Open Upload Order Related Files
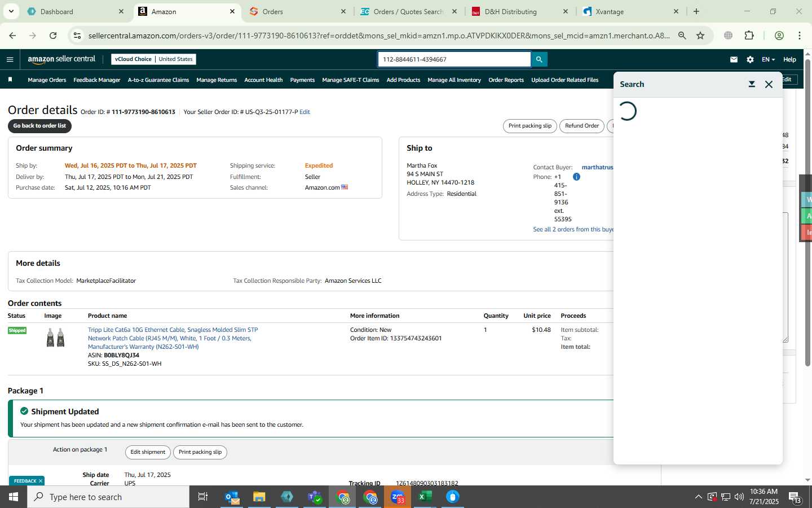 pyautogui.click(x=564, y=80)
